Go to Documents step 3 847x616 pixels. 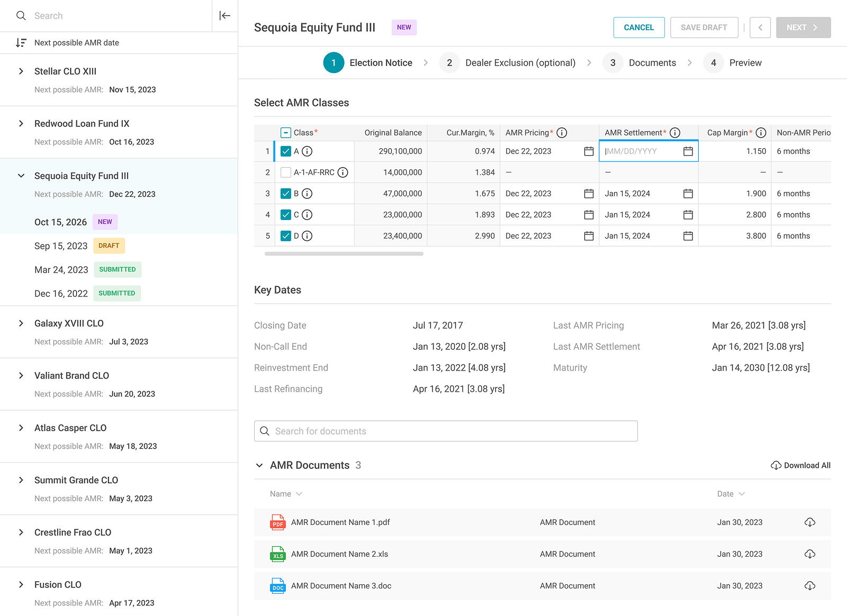pyautogui.click(x=639, y=63)
